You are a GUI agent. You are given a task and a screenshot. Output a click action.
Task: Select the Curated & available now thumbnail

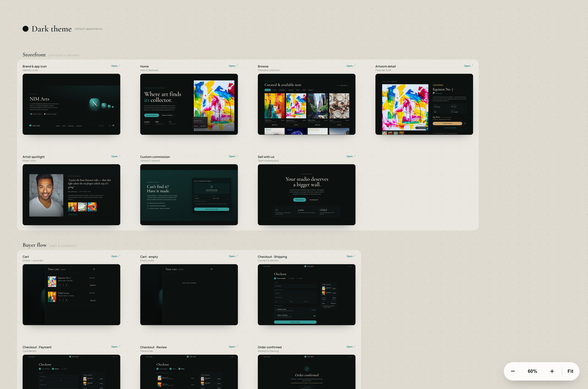(x=307, y=104)
